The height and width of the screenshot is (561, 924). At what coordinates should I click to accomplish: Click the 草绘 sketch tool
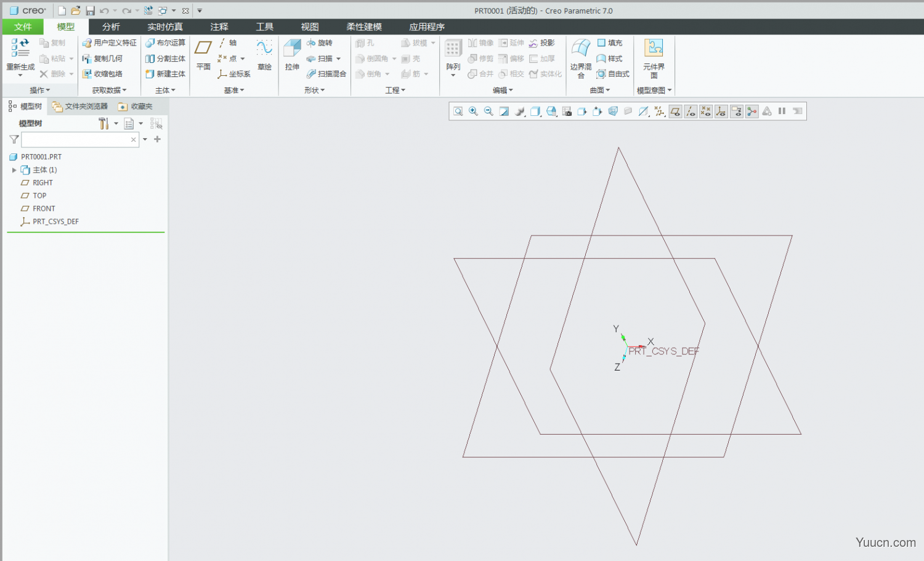[x=264, y=55]
